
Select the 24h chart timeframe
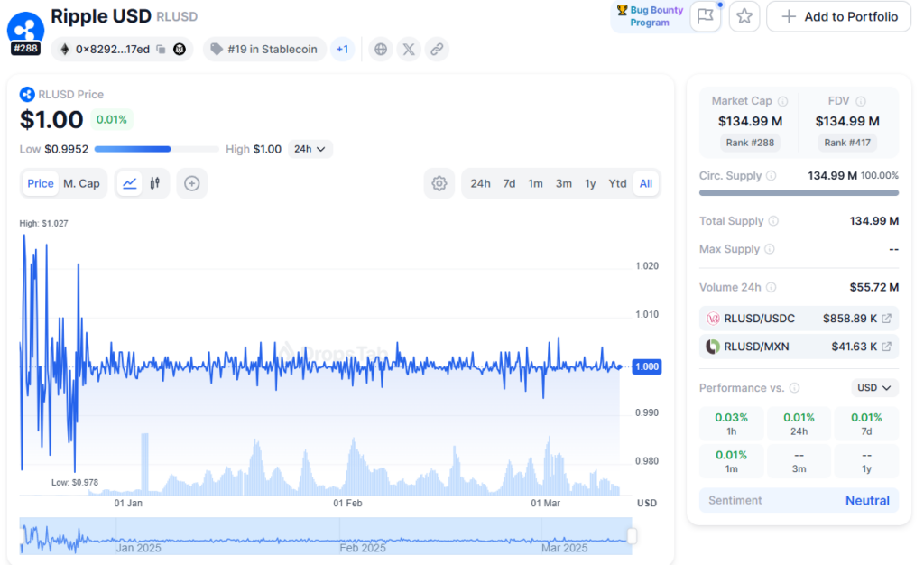pos(480,183)
